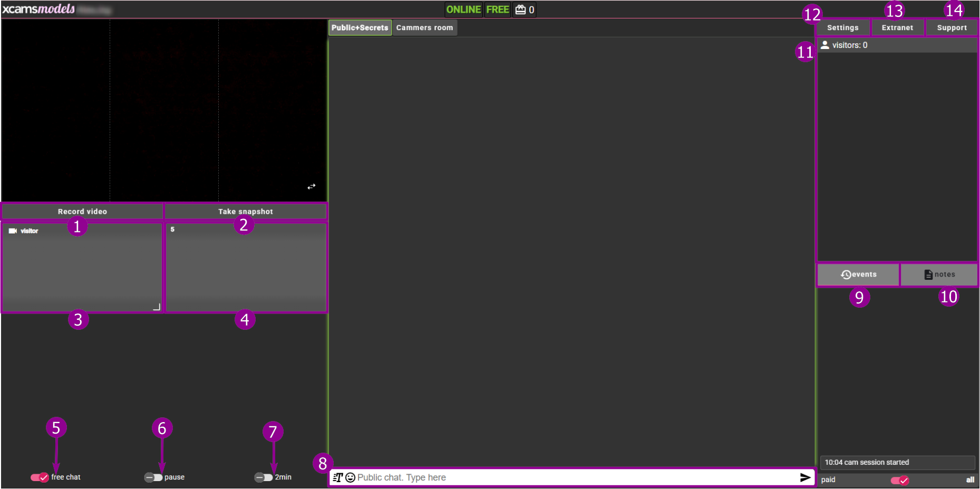Image resolution: width=980 pixels, height=489 pixels.
Task: Open the notes tab
Action: (939, 275)
